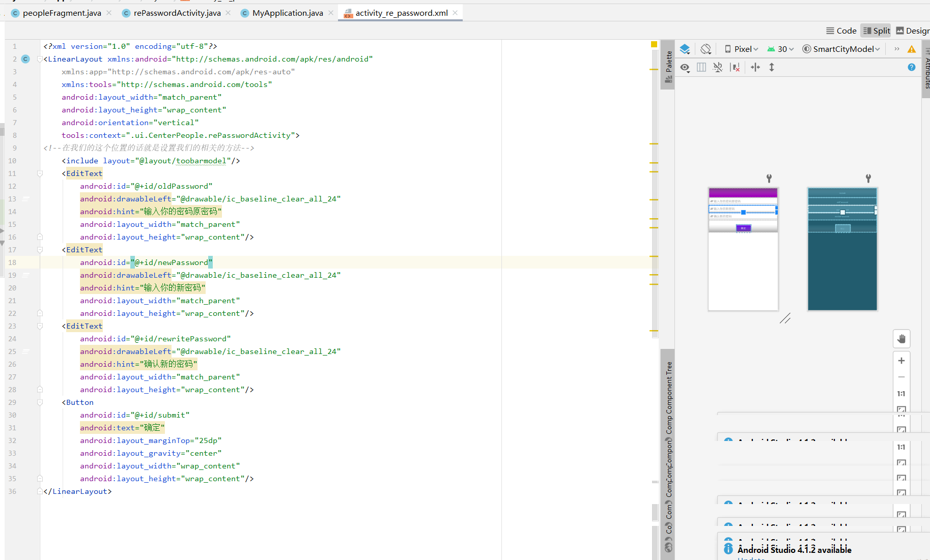Select the pan hand tool
This screenshot has width=930, height=560.
click(901, 338)
